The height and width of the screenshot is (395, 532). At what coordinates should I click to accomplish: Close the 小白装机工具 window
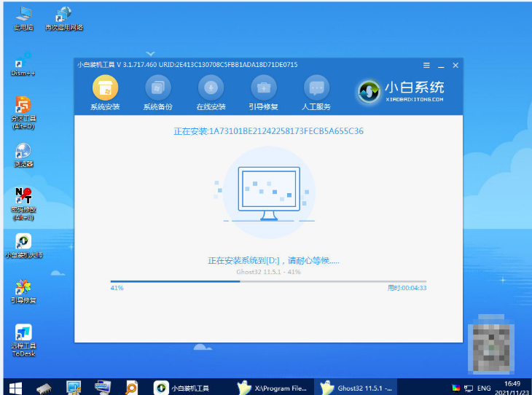(455, 65)
